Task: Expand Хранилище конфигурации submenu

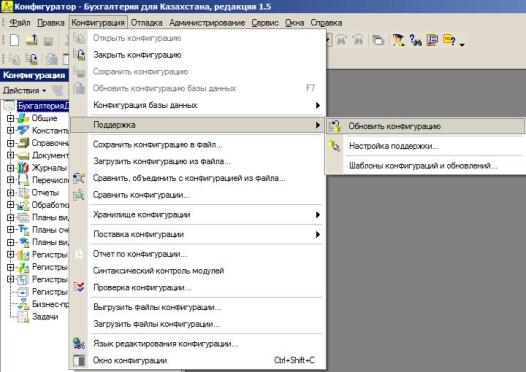Action: (x=198, y=214)
